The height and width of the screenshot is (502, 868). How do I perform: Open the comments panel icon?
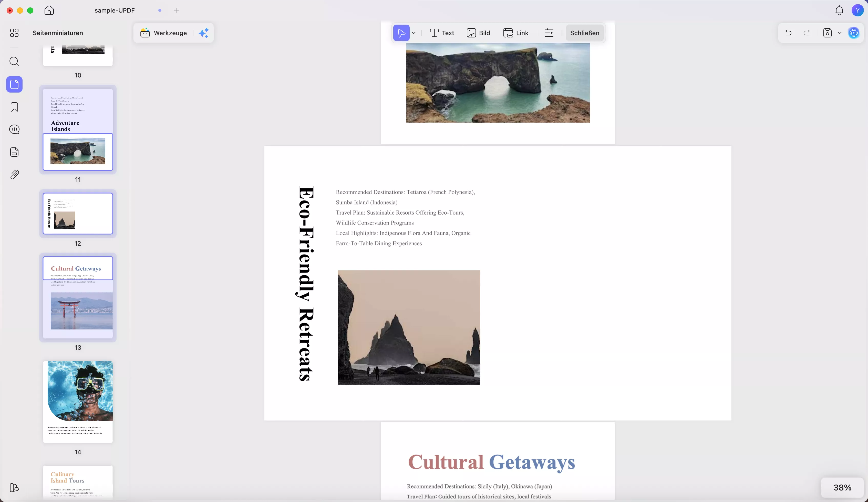(14, 130)
